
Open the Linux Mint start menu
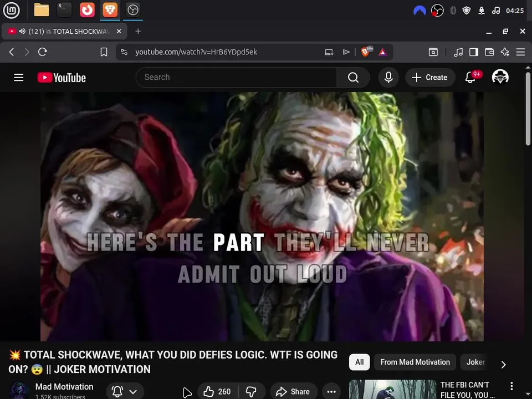click(x=11, y=10)
